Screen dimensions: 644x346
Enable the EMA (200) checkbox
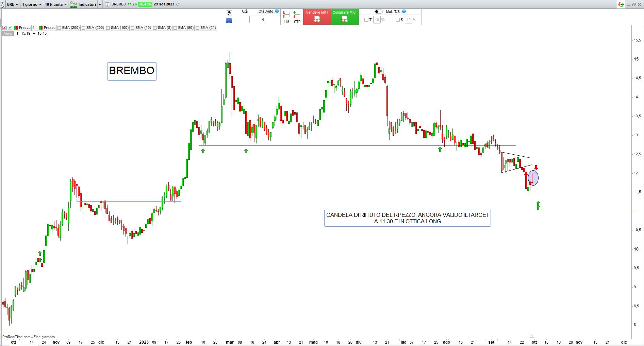click(x=60, y=28)
